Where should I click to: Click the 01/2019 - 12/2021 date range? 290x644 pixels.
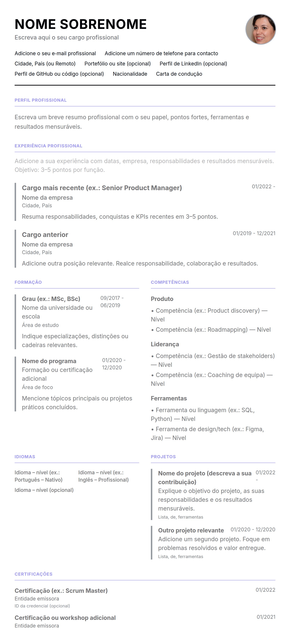click(254, 234)
